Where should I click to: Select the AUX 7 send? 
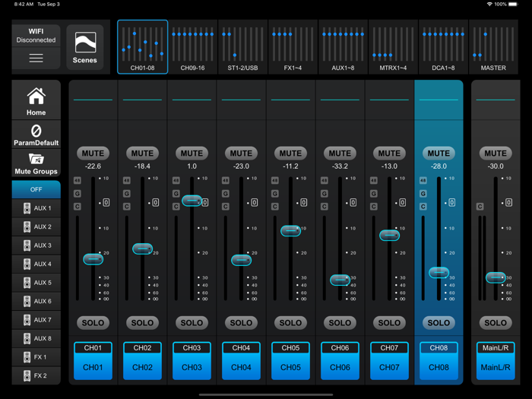click(x=36, y=320)
